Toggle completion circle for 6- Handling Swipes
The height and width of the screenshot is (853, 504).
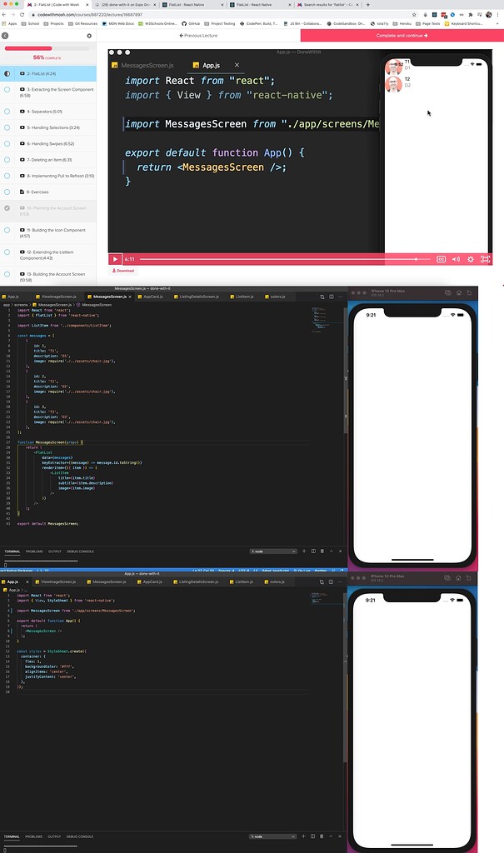click(7, 143)
